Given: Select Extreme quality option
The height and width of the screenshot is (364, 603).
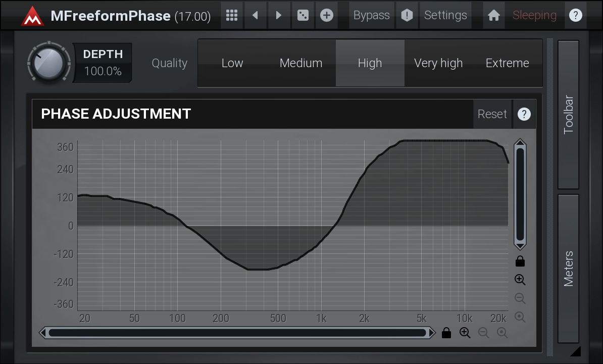Looking at the screenshot, I should (x=507, y=63).
